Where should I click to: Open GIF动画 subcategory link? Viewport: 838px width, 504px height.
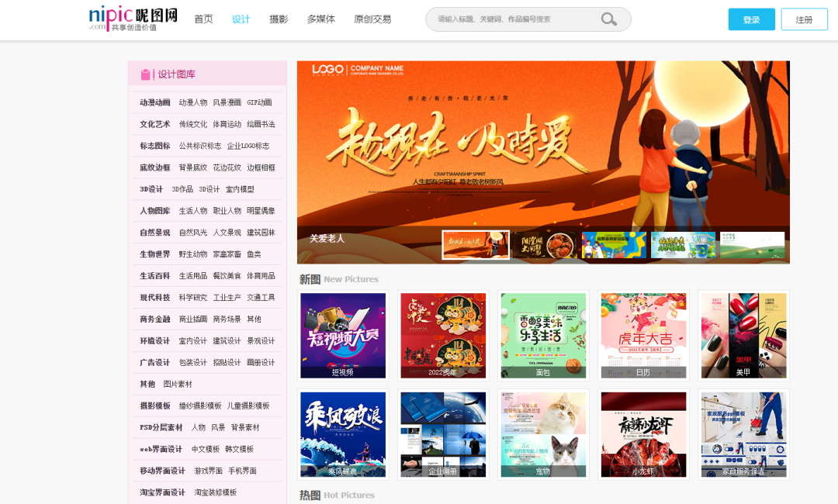click(x=259, y=102)
